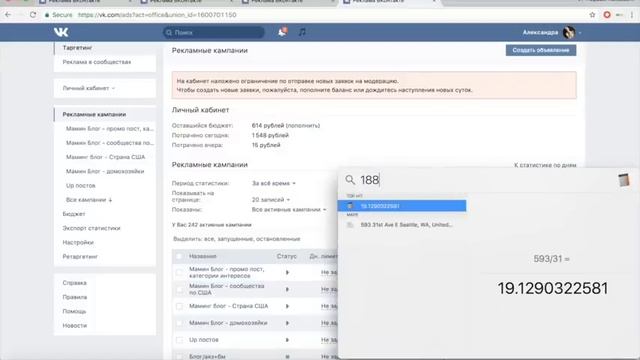Open table row Мамин Блог - домохозяйки campaign
Screen dimensions: 640x360
228,323
